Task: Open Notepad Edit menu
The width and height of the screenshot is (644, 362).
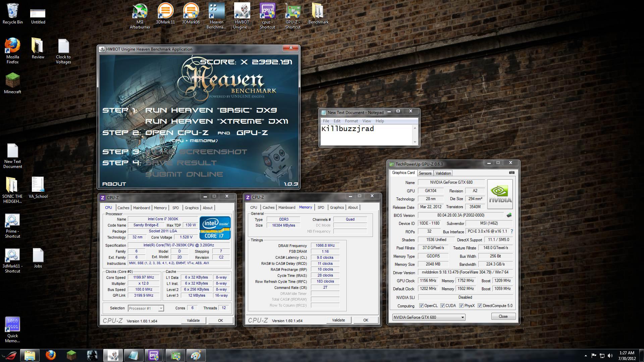Action: click(337, 121)
